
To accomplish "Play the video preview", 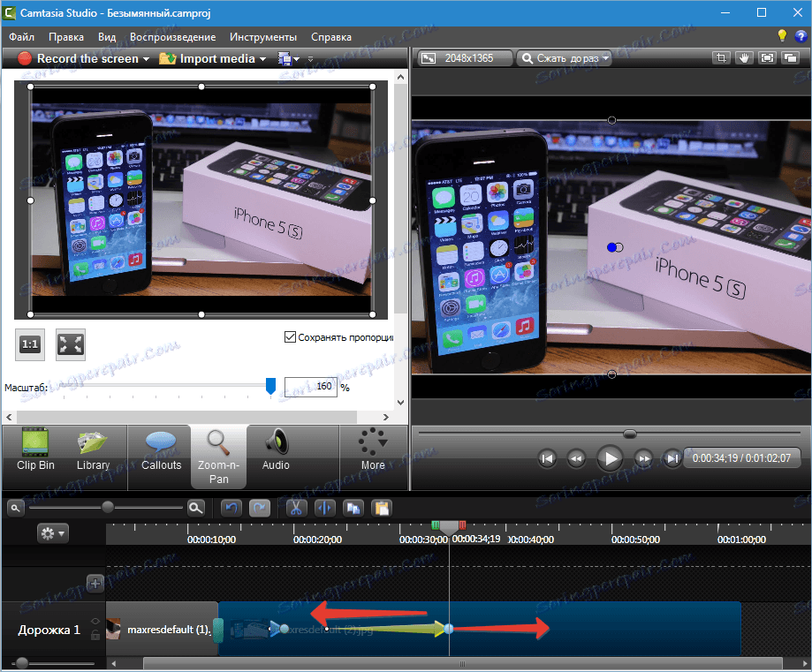I will (610, 458).
